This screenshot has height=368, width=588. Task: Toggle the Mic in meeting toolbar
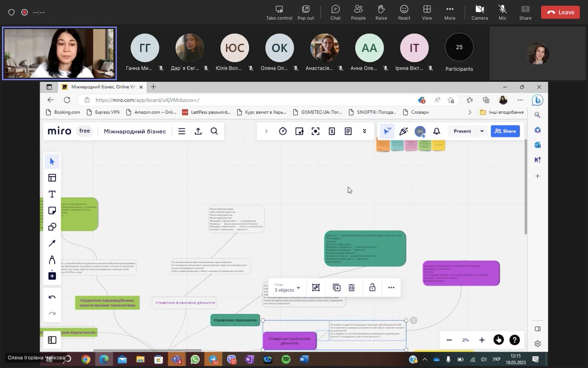point(502,12)
